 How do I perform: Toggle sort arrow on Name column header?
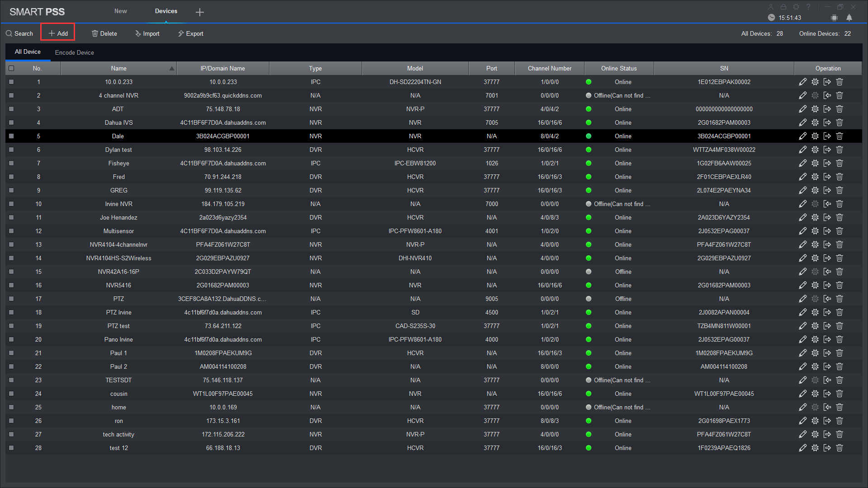pos(171,68)
